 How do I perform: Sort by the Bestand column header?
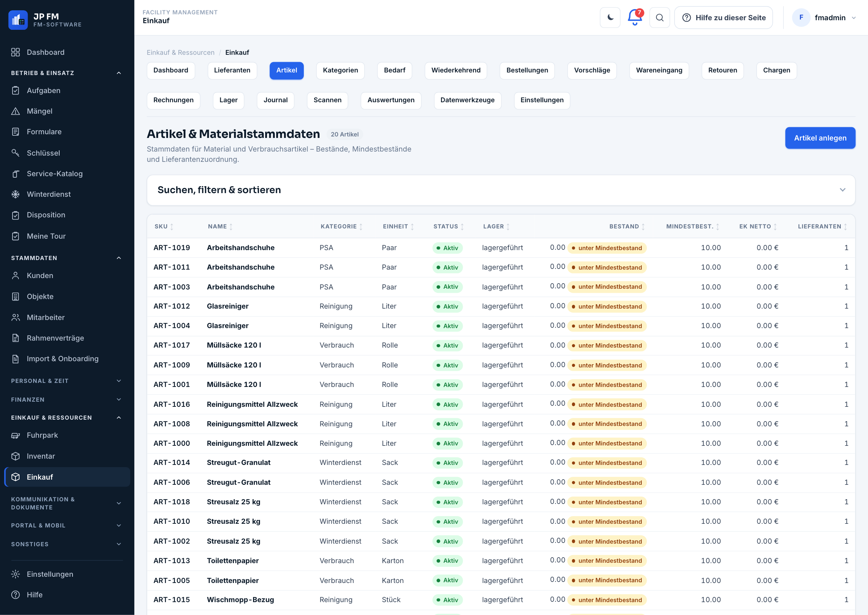pyautogui.click(x=627, y=227)
